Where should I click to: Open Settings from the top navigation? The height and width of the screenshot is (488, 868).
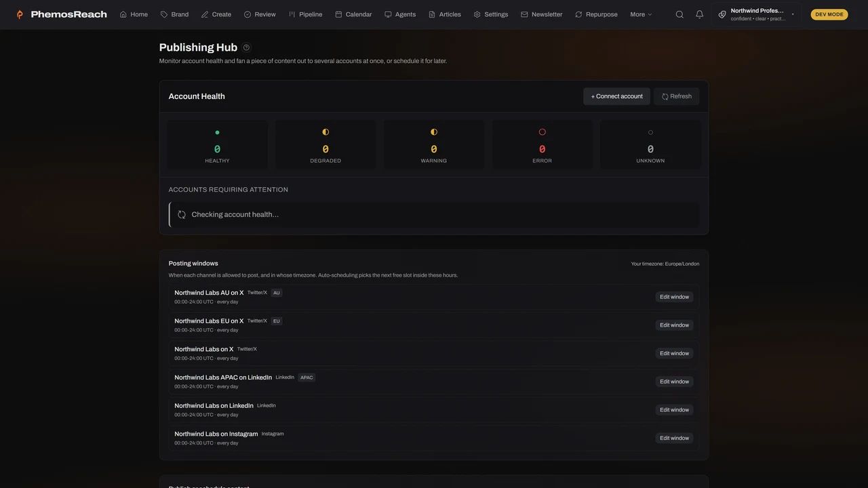(x=491, y=14)
